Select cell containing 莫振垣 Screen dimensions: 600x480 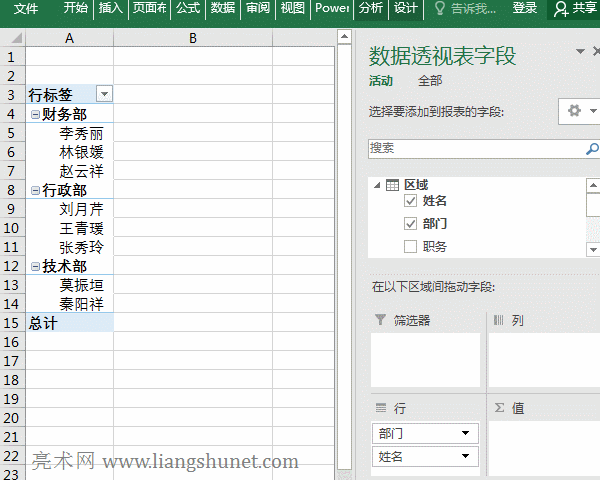(70, 285)
